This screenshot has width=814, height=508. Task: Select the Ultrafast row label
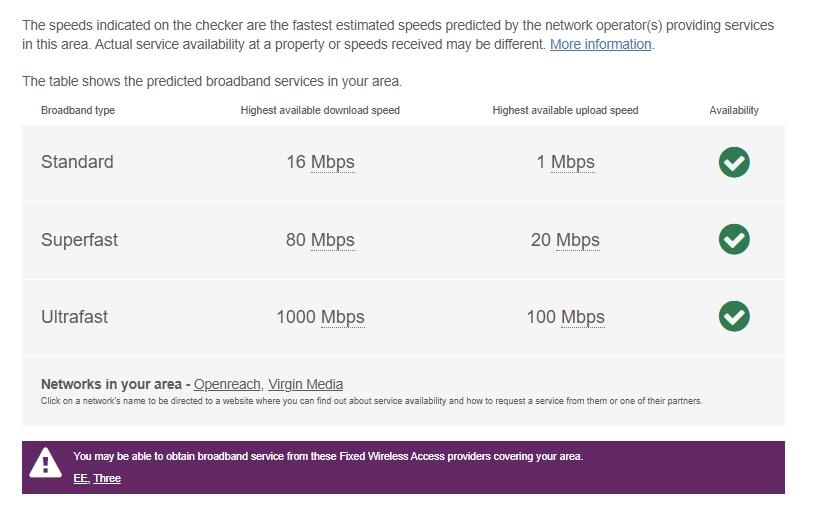click(x=74, y=317)
